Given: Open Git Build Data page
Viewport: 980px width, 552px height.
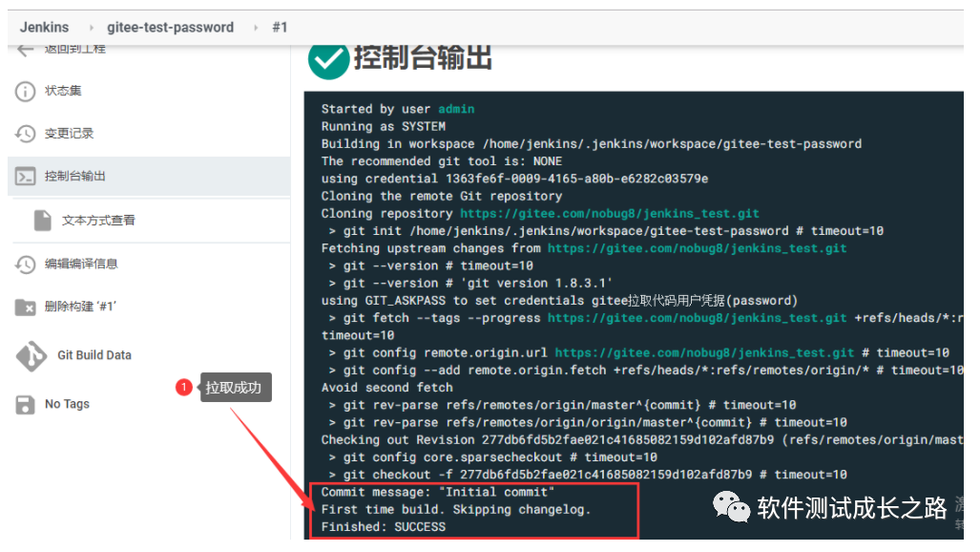Looking at the screenshot, I should click(x=94, y=355).
